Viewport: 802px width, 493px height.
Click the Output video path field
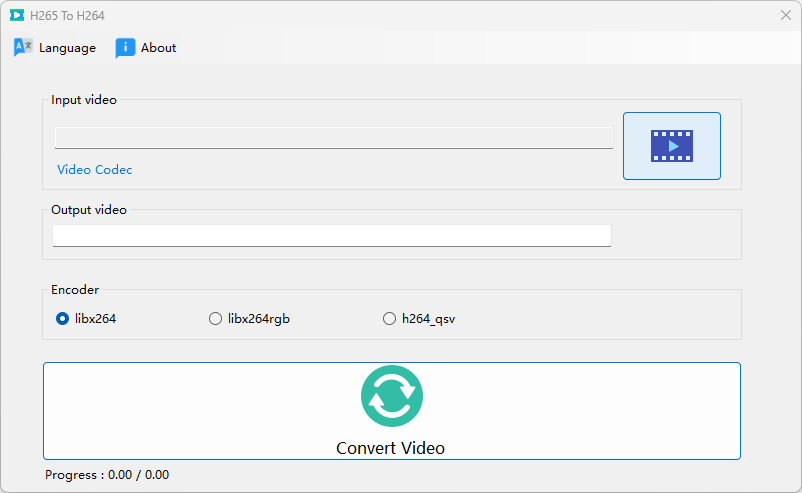tap(332, 236)
